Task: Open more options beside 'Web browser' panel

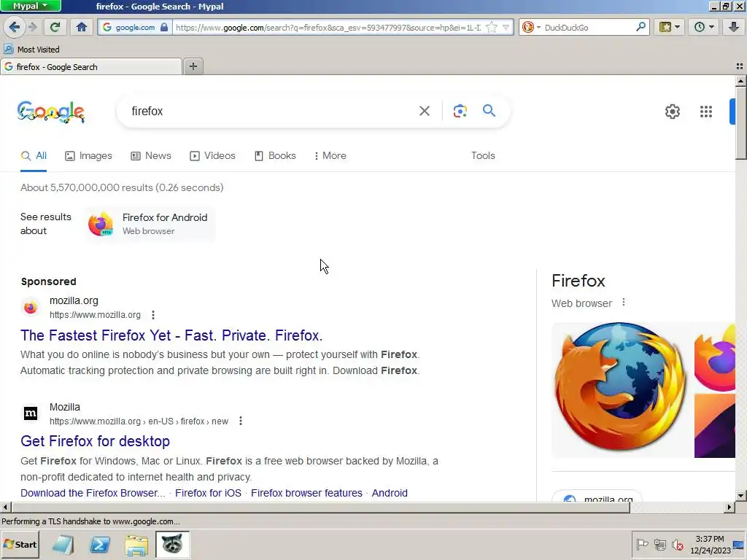Action: (x=624, y=303)
